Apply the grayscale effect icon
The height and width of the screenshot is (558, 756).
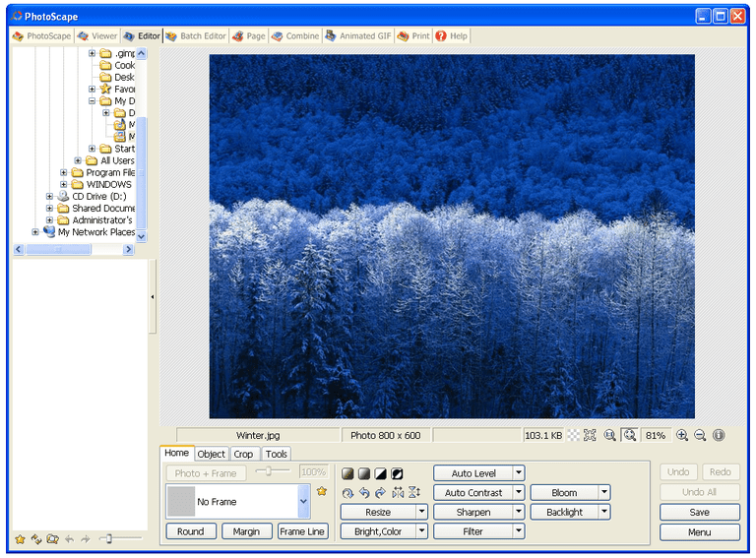tap(364, 473)
